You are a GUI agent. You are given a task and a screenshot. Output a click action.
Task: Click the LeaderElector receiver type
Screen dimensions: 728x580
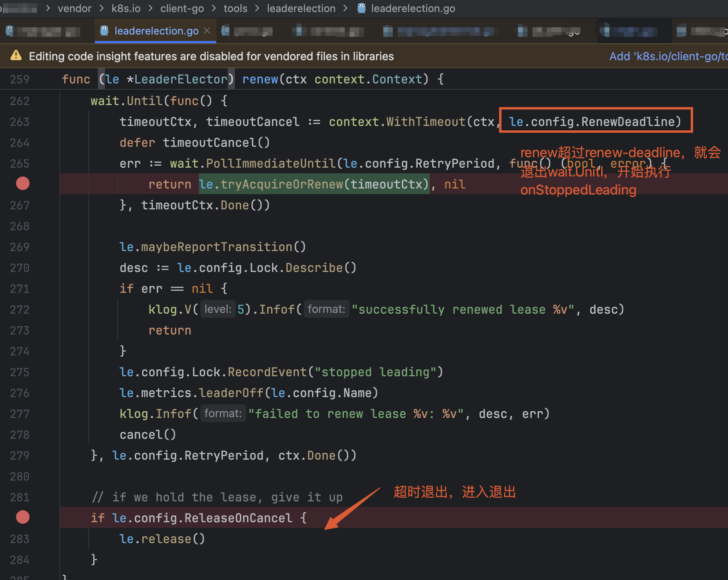181,79
